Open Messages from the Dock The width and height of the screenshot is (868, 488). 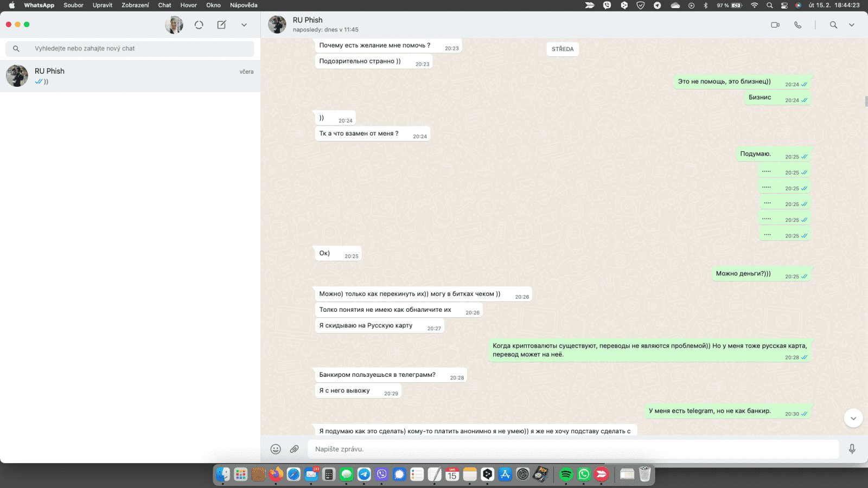click(347, 474)
